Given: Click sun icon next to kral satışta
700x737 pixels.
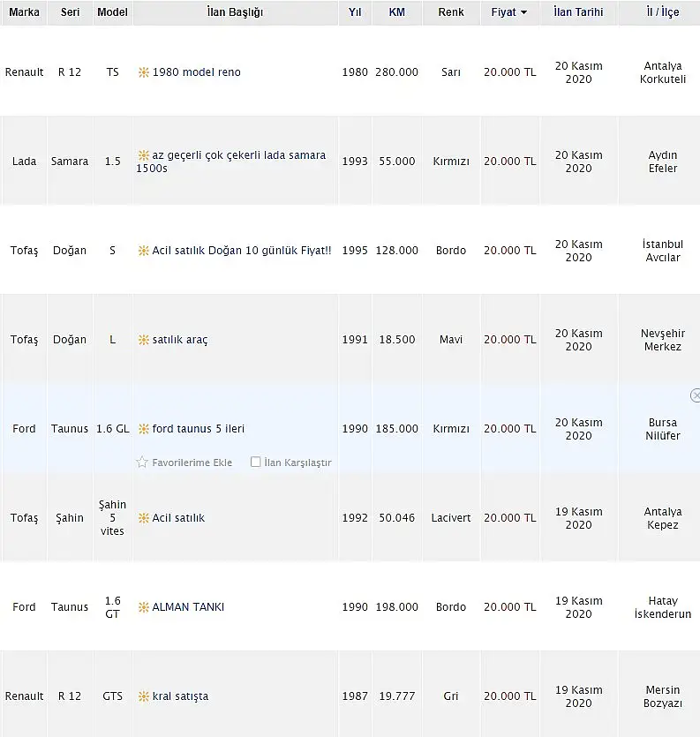Looking at the screenshot, I should pyautogui.click(x=143, y=696).
